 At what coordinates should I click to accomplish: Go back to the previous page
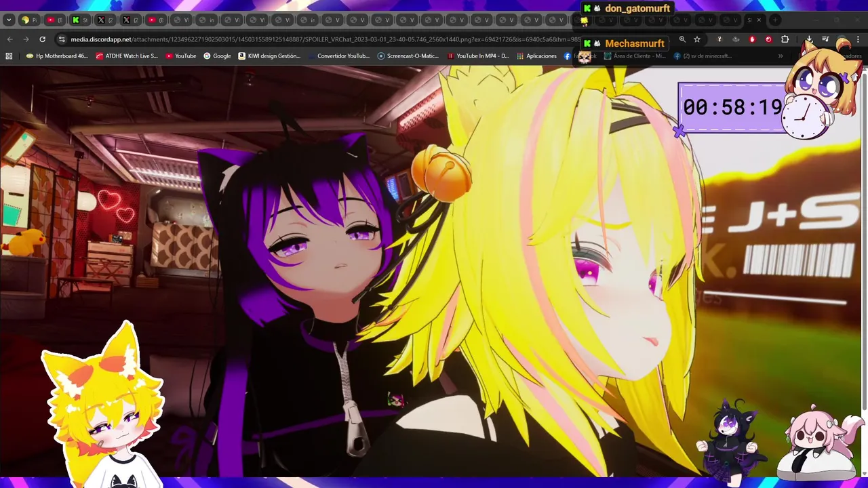pos(10,39)
